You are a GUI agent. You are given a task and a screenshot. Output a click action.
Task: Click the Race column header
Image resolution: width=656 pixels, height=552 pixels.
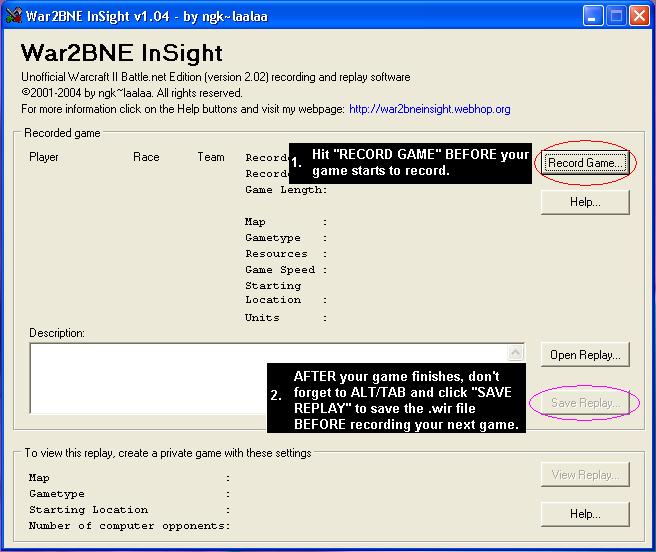(x=146, y=157)
